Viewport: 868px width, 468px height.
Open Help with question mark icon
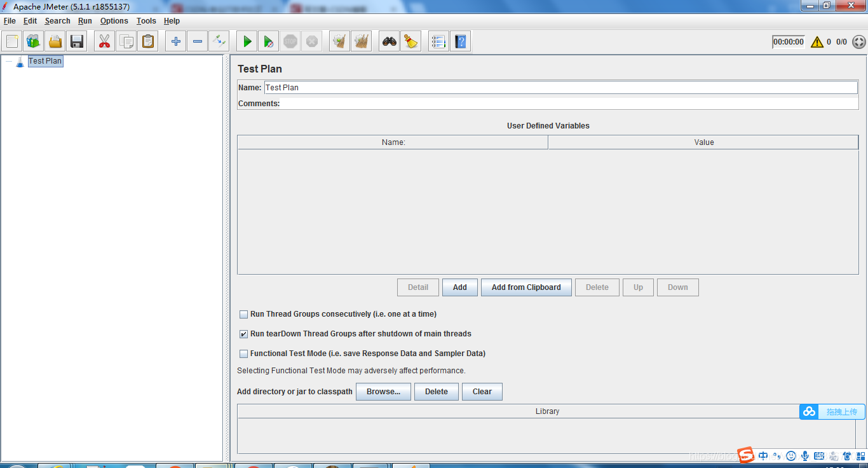(461, 42)
